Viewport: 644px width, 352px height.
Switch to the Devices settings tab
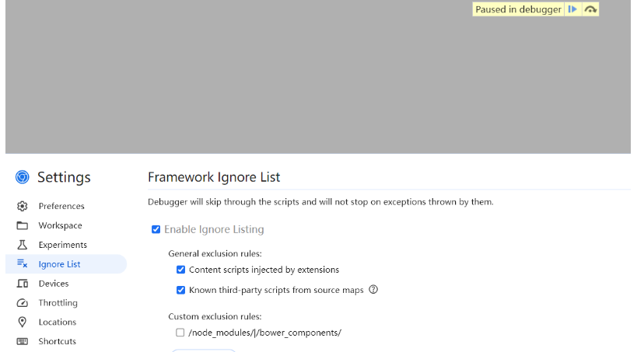coord(54,284)
